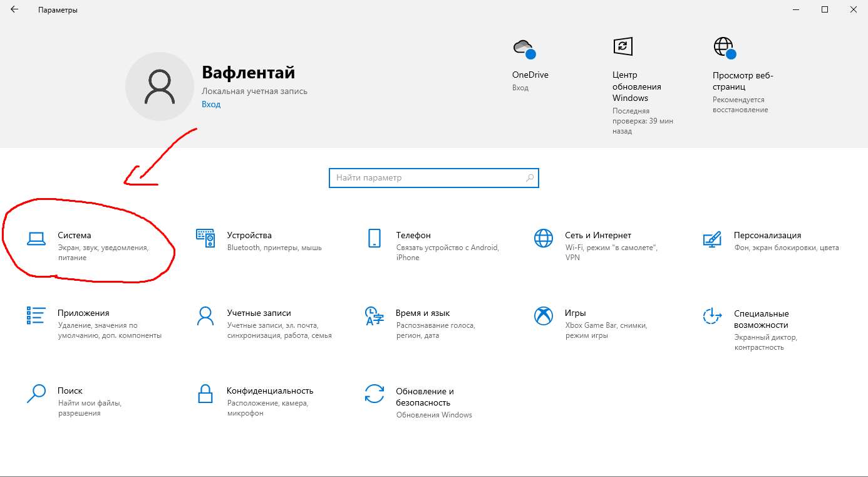Open the Персонализация category title
This screenshot has width=868, height=477.
(768, 235)
